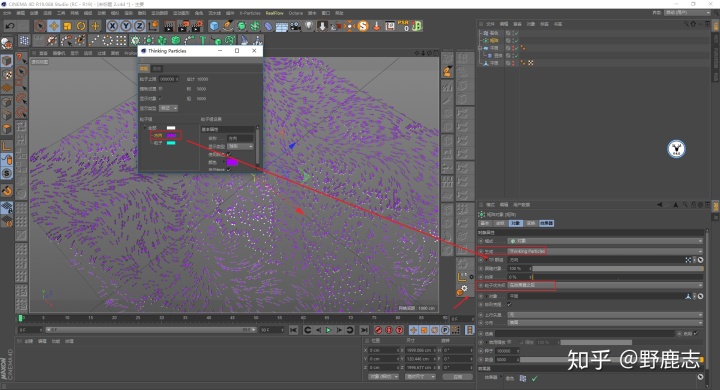720x390 pixels.
Task: Open Edit Render Settings icon
Action: (x=197, y=26)
